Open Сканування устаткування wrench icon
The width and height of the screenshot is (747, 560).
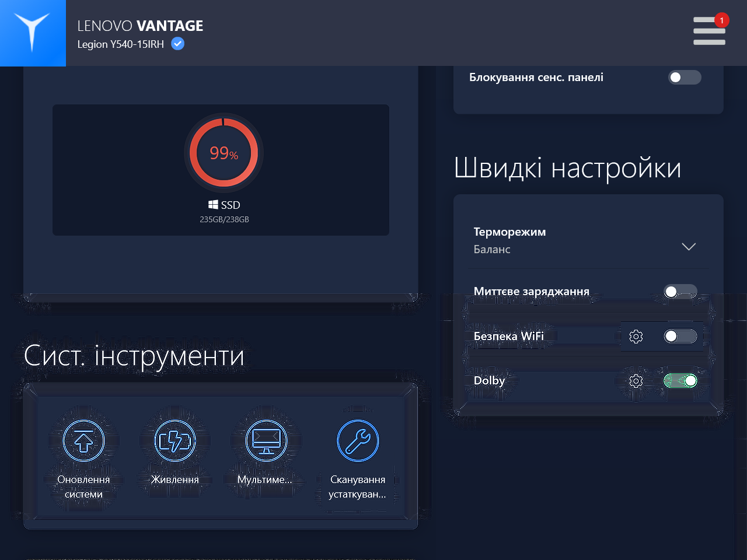click(358, 441)
